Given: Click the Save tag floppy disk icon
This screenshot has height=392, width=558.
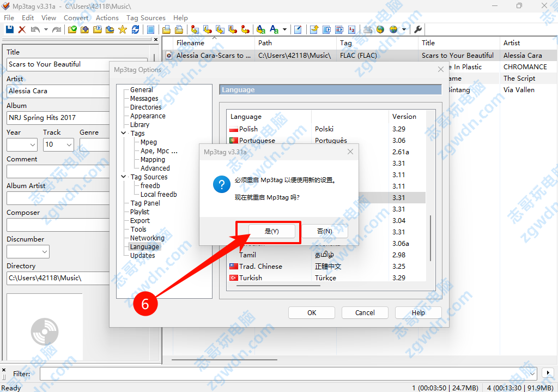Looking at the screenshot, I should [x=9, y=29].
